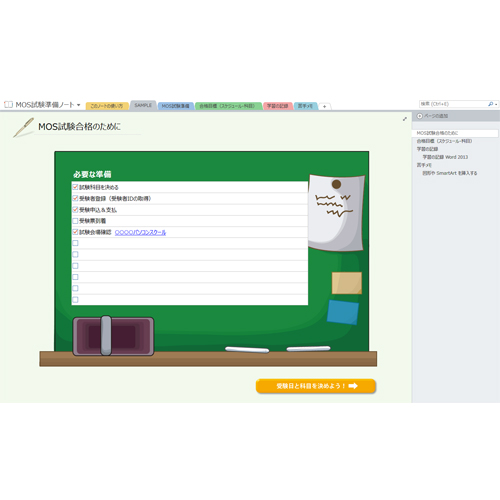Uncheck the 試験科目を決める checkbox
The height and width of the screenshot is (500, 500).
click(x=75, y=187)
